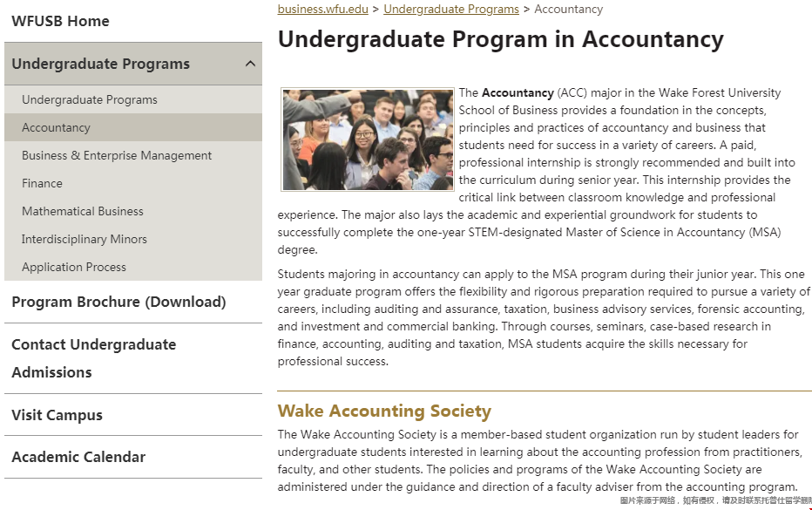Open the Mathematical Business program page

pyautogui.click(x=83, y=211)
